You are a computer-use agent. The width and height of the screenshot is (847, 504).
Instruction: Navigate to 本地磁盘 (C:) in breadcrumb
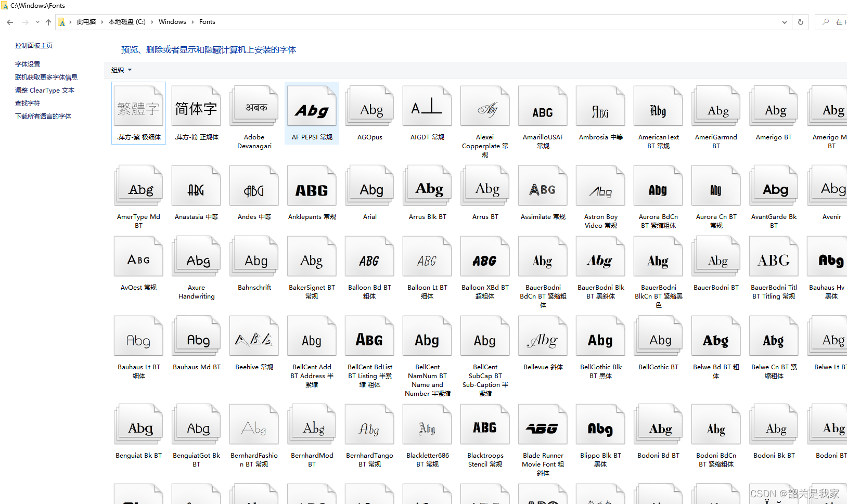pos(127,22)
